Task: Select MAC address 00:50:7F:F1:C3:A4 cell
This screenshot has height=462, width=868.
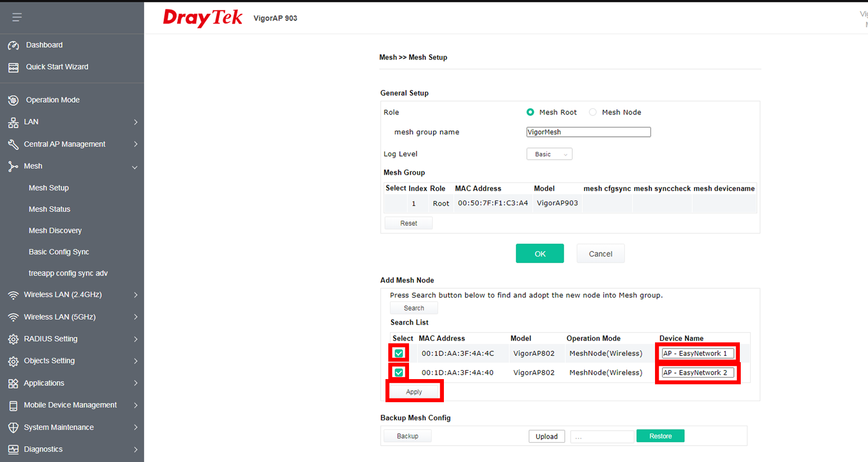Action: (493, 203)
